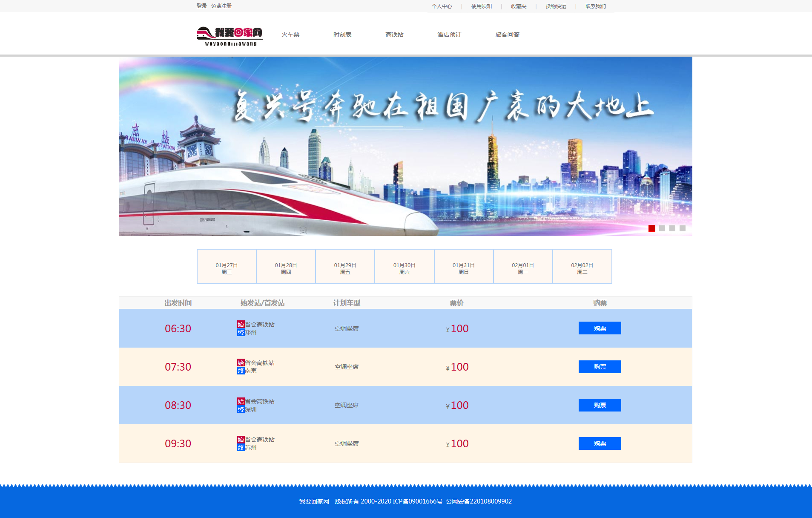Open the 免费注册 registration link

pos(221,6)
